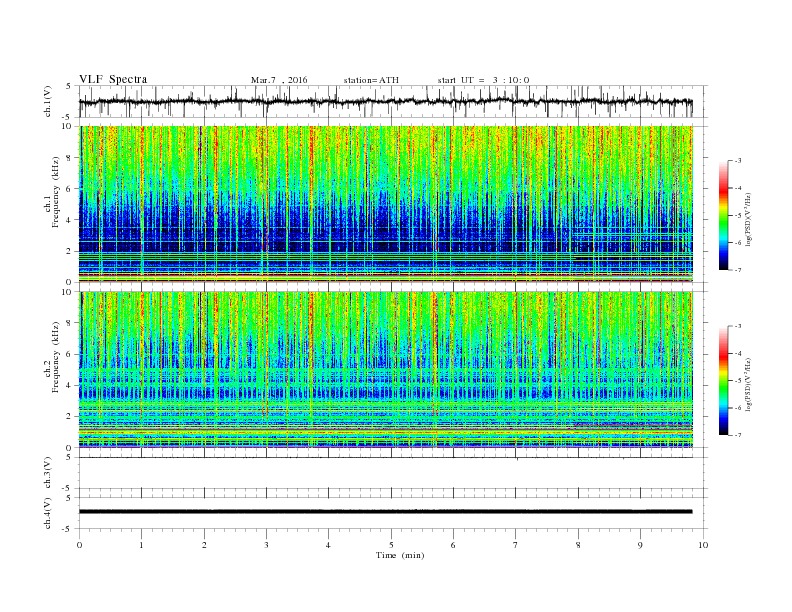Click the "-4" tick on ch.2 colorbar
This screenshot has width=792, height=612.
click(x=737, y=353)
